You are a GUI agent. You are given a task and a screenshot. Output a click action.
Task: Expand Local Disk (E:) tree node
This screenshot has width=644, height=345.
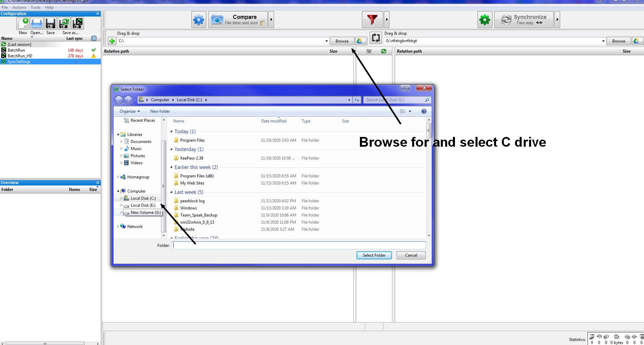coord(121,205)
